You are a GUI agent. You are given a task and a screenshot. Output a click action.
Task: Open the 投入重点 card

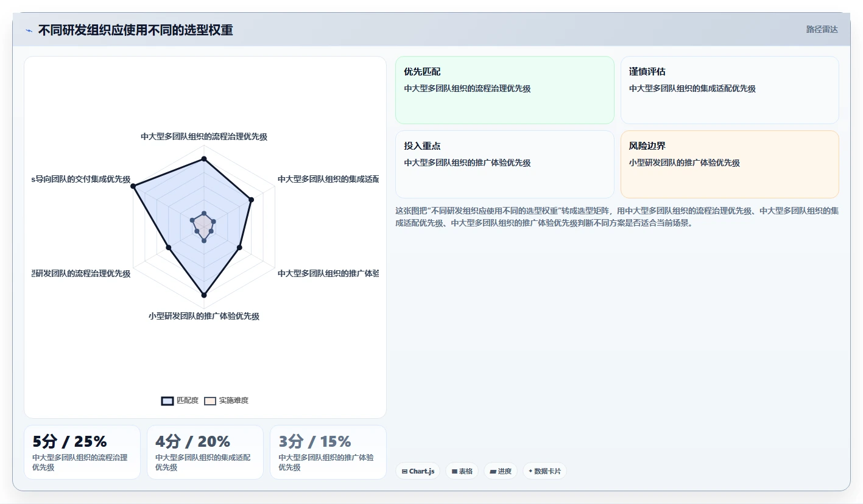(x=505, y=164)
